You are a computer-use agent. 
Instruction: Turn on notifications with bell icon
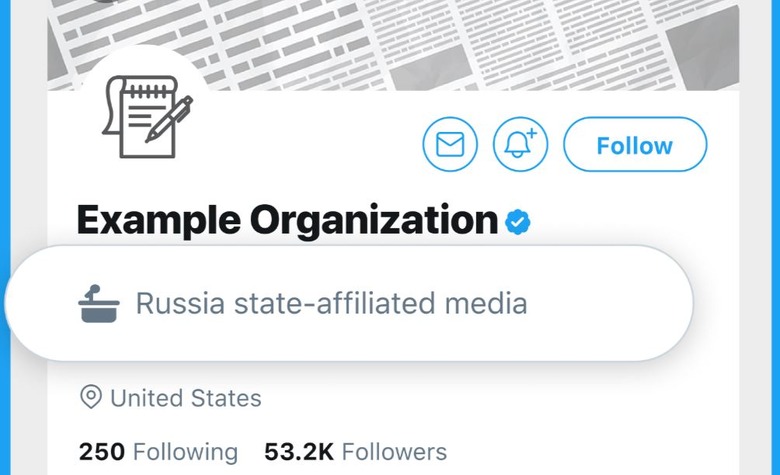[521, 146]
